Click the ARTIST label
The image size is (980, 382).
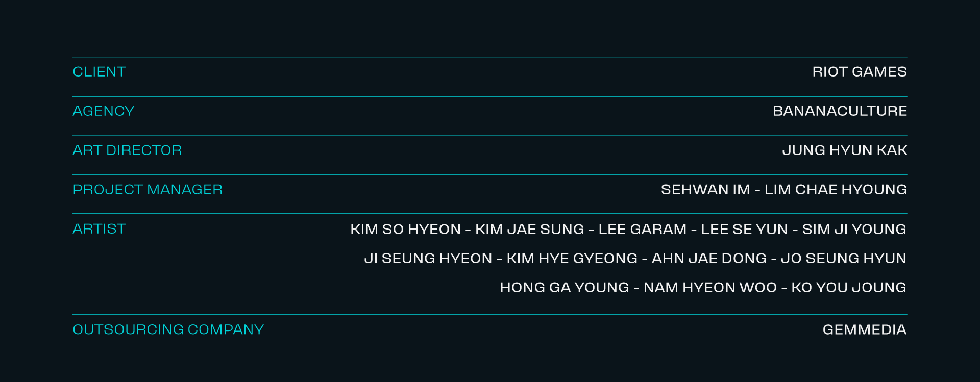click(x=99, y=229)
